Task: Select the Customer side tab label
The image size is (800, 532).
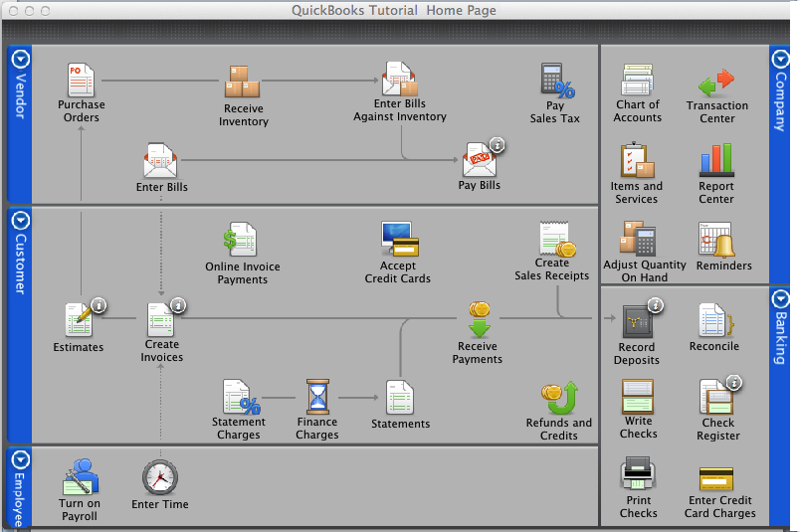Action: (21, 264)
